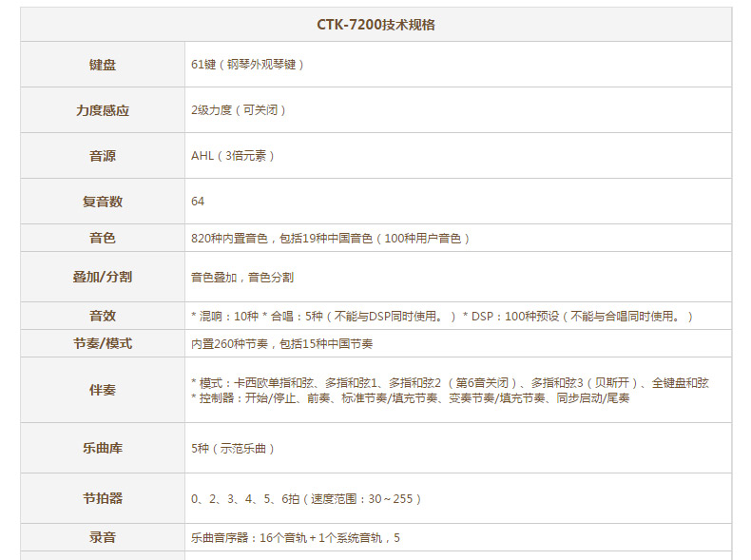Click the polyphony value 64
The image size is (751, 560).
198,202
